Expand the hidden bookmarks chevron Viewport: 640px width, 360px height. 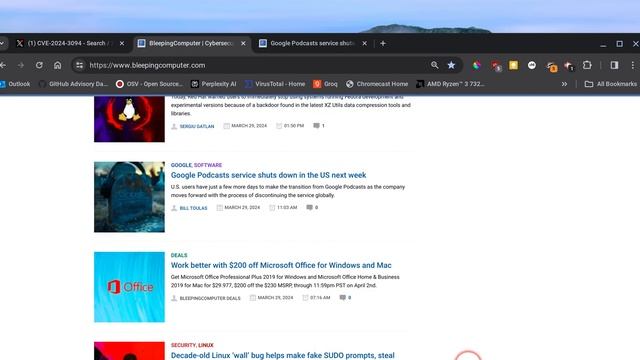tap(564, 84)
